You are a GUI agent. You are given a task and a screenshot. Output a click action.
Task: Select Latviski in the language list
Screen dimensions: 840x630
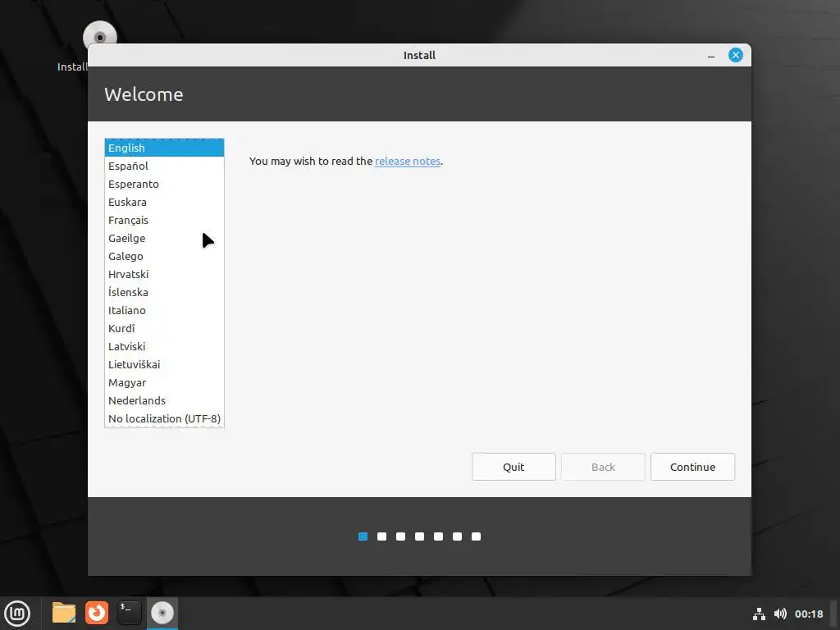[x=164, y=347]
